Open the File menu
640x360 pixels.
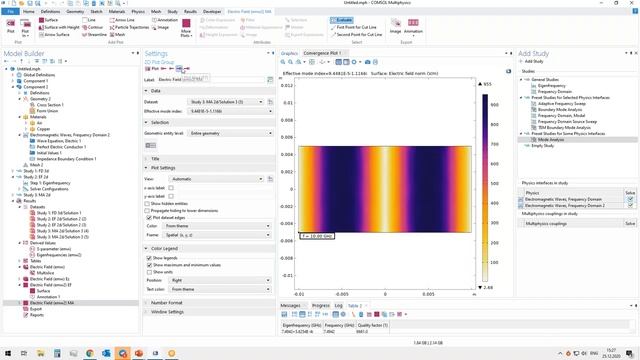(10, 11)
